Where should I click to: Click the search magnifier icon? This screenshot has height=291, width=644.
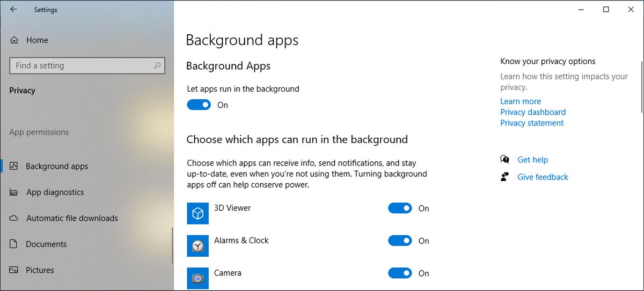pos(157,65)
